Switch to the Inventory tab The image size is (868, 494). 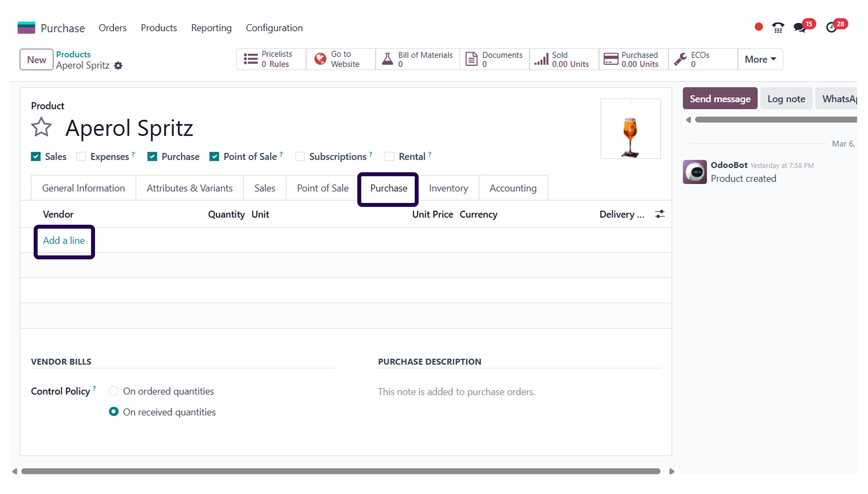tap(448, 188)
